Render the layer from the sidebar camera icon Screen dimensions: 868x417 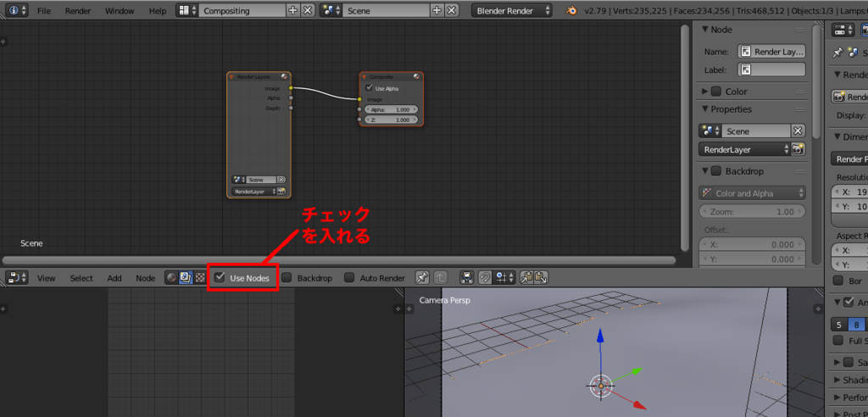[x=798, y=149]
